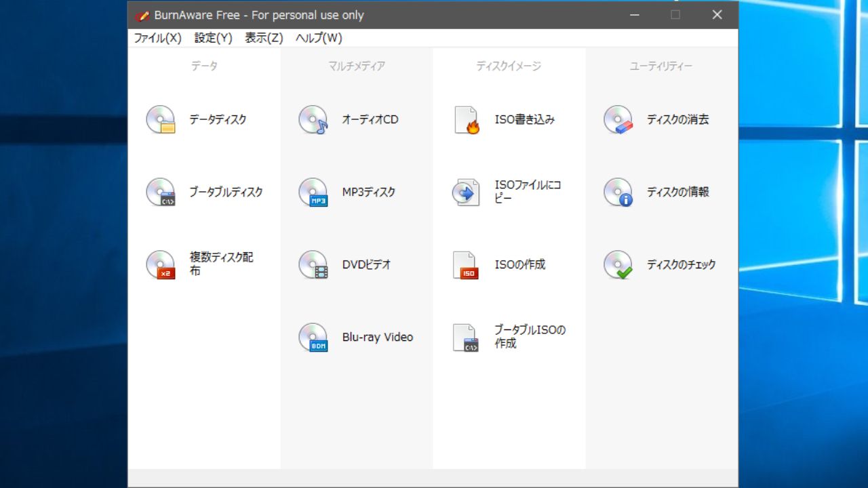
Task: Select the ディスクのチェック label
Action: 682,264
